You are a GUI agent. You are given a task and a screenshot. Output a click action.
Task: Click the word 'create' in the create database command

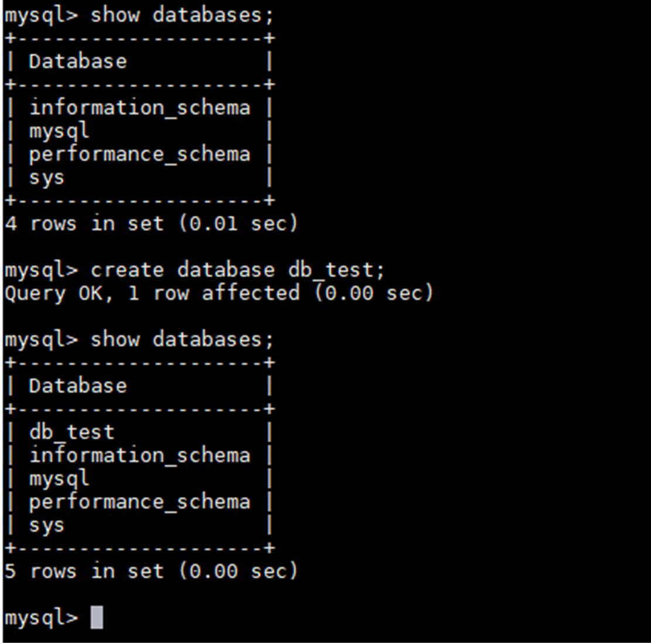(x=128, y=270)
